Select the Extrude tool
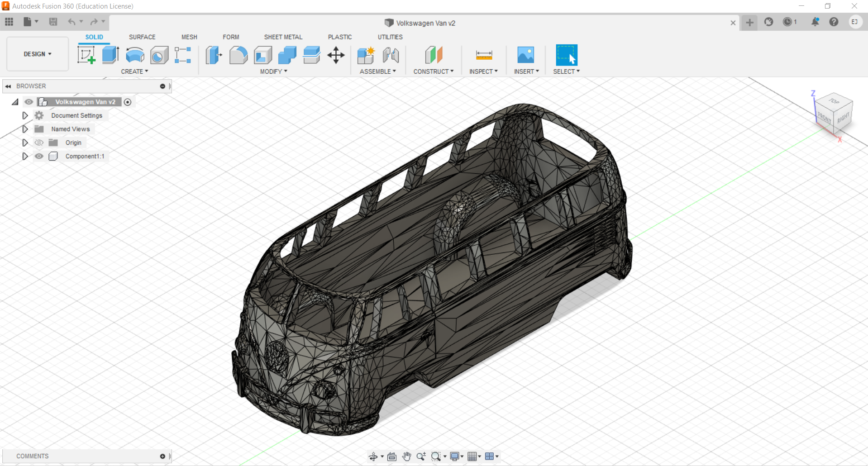This screenshot has height=466, width=868. (x=110, y=55)
